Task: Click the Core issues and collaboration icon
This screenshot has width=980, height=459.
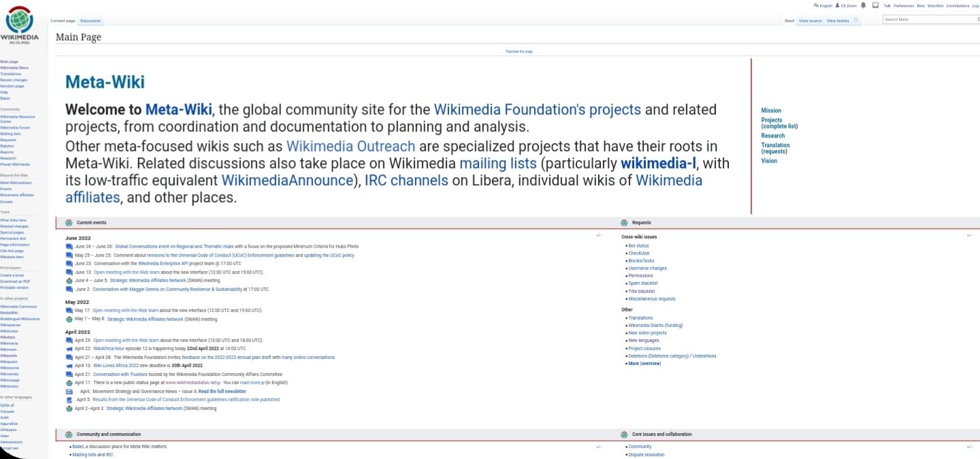Action: tap(624, 434)
